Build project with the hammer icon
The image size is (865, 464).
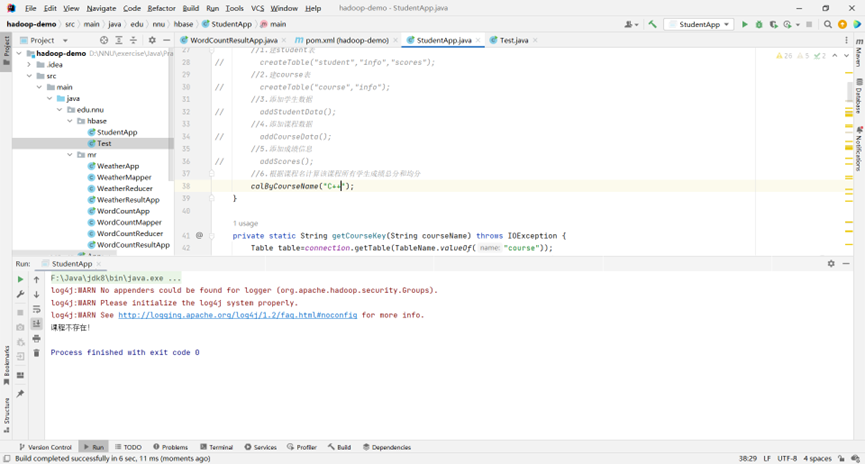[653, 24]
